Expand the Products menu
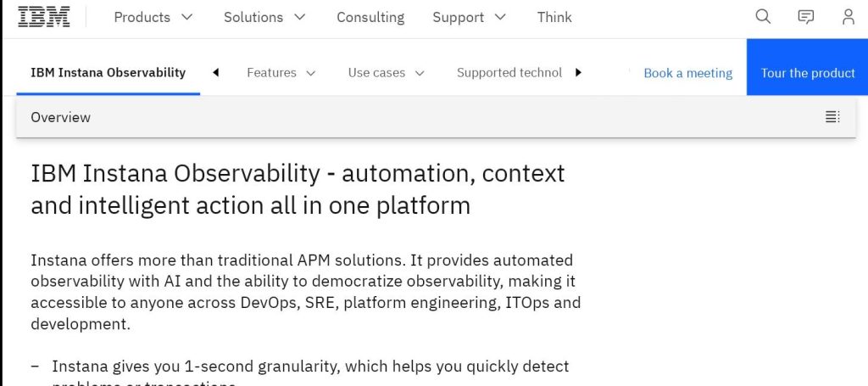This screenshot has width=868, height=386. pyautogui.click(x=153, y=17)
